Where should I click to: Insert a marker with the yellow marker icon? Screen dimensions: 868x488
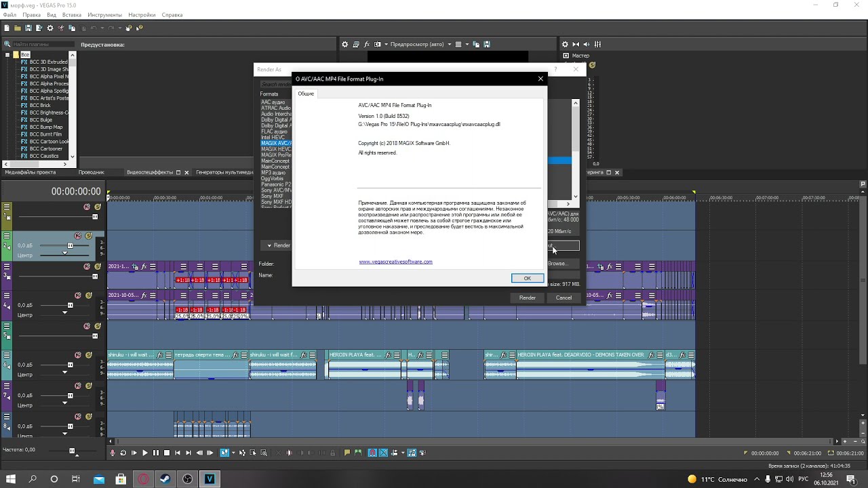(347, 453)
